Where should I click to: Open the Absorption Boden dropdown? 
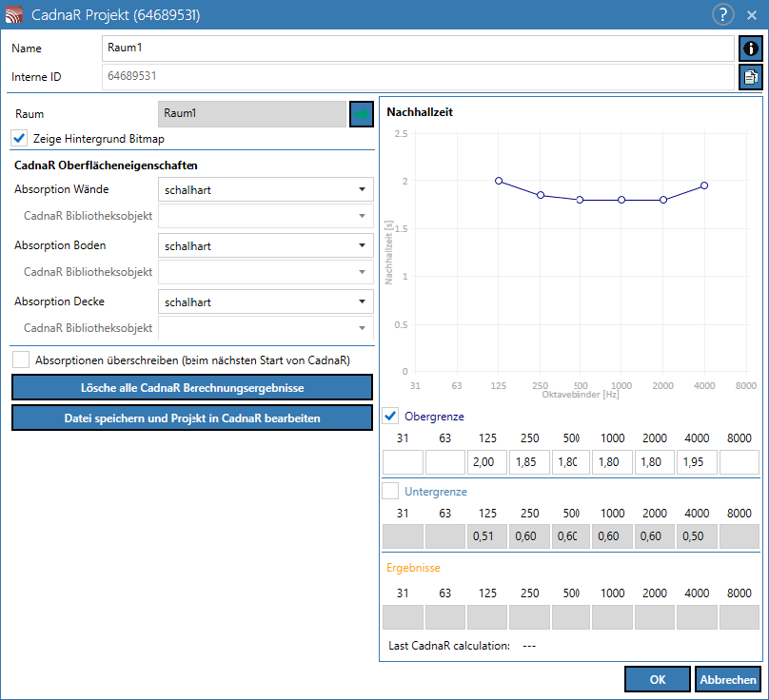(266, 245)
